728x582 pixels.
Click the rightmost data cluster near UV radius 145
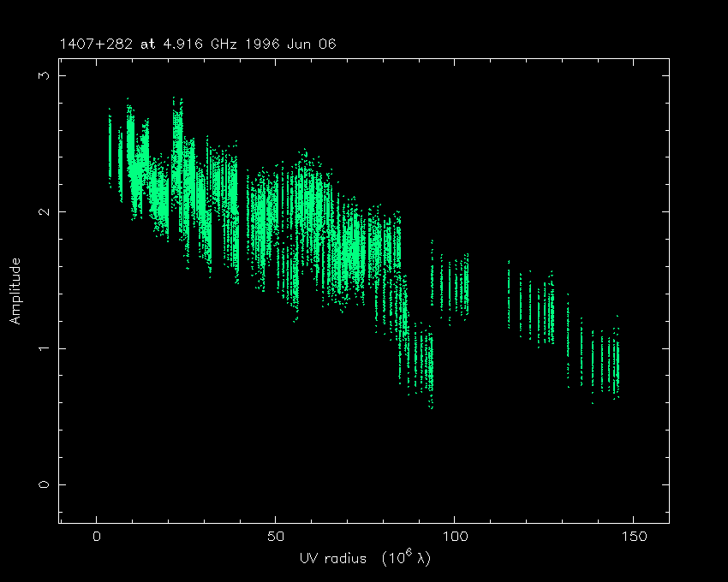pos(613,364)
